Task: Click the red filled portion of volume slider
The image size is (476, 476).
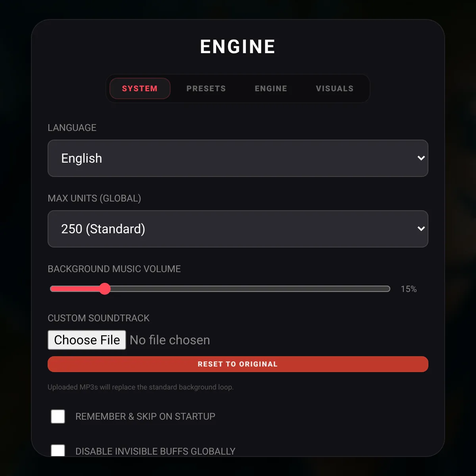Action: point(75,289)
